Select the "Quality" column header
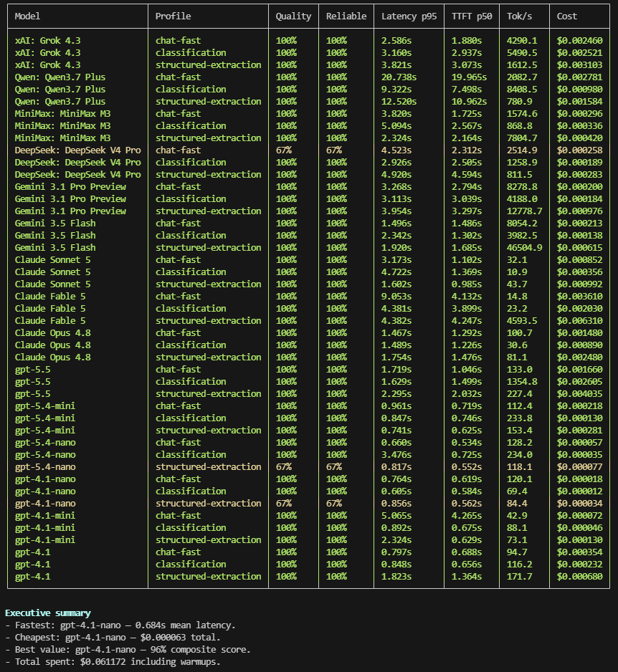 [x=293, y=16]
